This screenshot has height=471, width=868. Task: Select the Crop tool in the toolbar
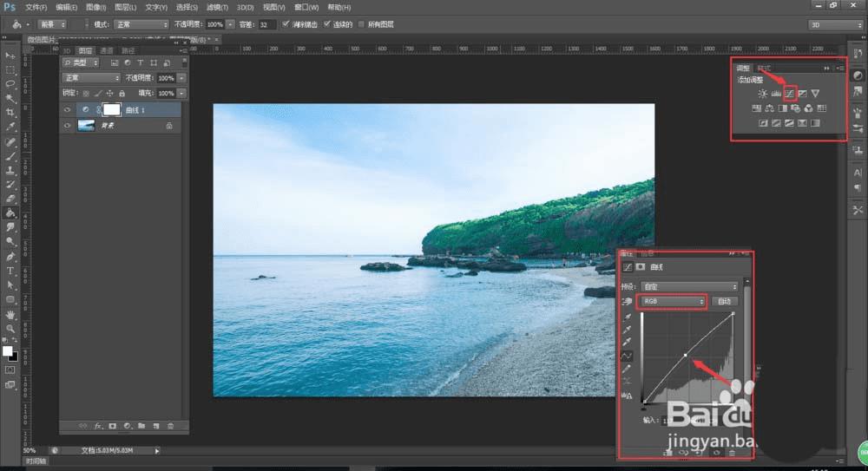[x=10, y=113]
